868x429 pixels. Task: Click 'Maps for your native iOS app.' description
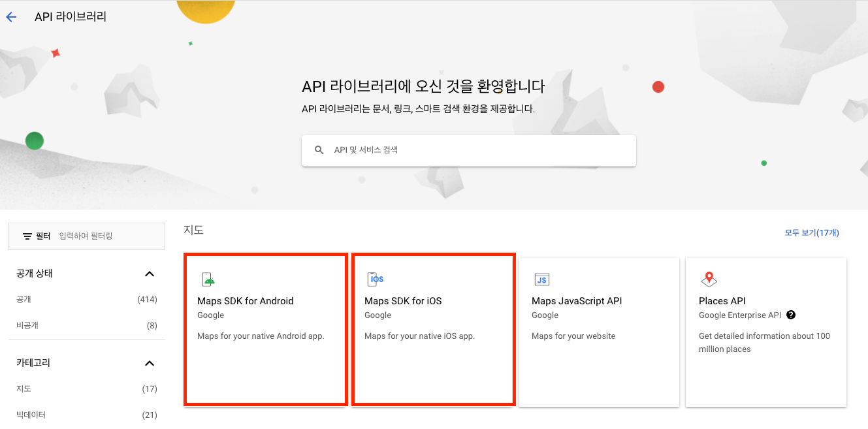tap(419, 336)
